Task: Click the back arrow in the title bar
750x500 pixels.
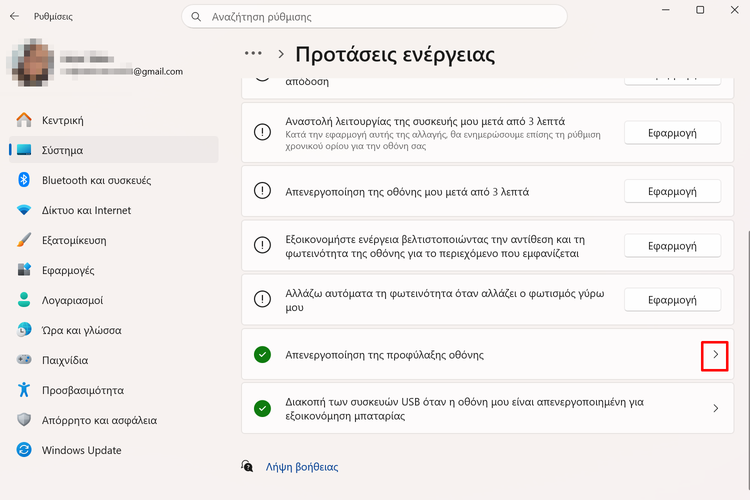Action: tap(14, 16)
